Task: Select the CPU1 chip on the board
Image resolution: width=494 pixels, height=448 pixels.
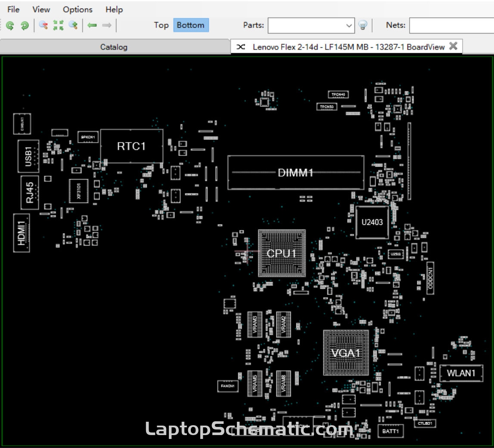Action: click(x=282, y=253)
